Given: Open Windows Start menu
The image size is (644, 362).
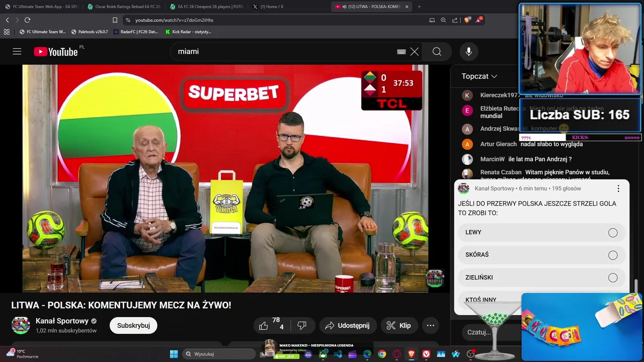Looking at the screenshot, I should click(174, 354).
